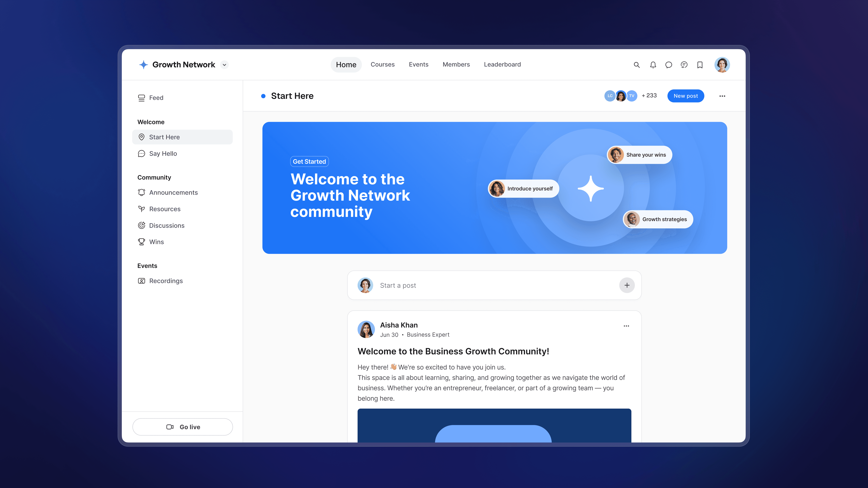Screen dimensions: 868x488
Task: Go to the Events tab
Action: 418,64
